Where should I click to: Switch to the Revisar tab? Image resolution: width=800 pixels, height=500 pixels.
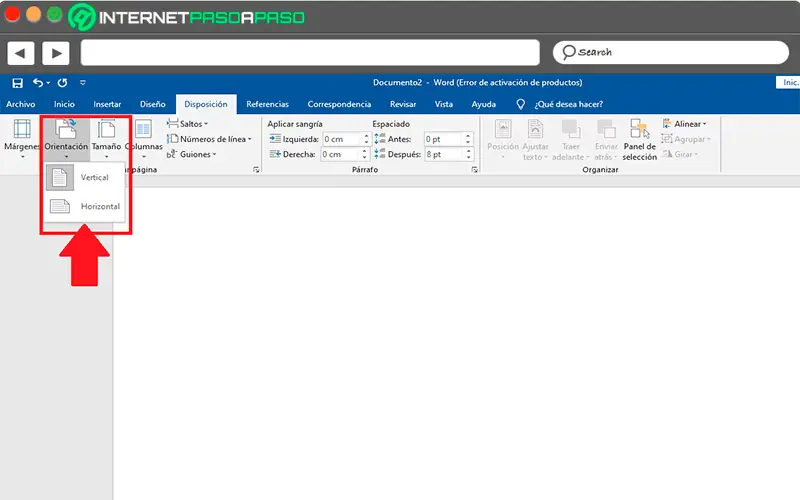point(403,104)
